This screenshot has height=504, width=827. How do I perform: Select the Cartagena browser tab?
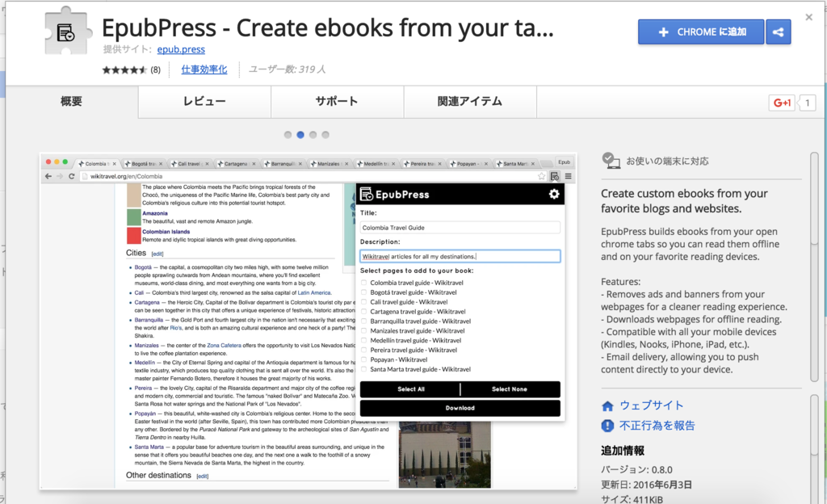pos(236,163)
